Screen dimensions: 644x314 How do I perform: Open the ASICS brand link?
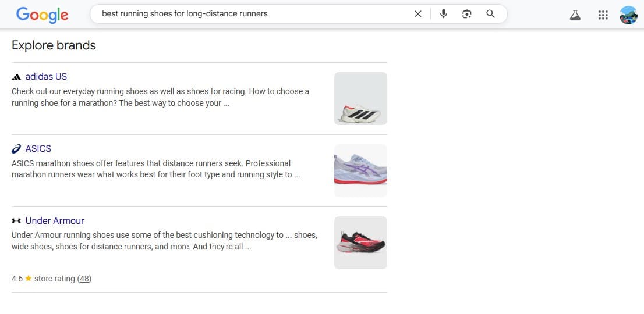pos(38,149)
